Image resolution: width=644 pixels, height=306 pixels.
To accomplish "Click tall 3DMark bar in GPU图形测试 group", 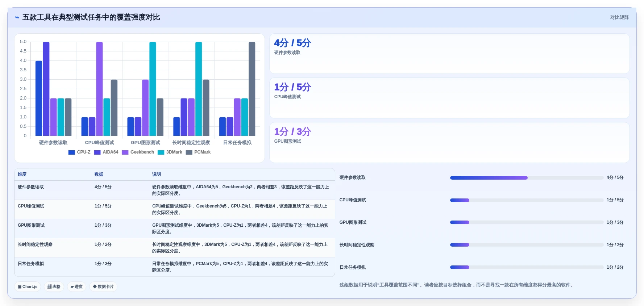I will click(153, 89).
